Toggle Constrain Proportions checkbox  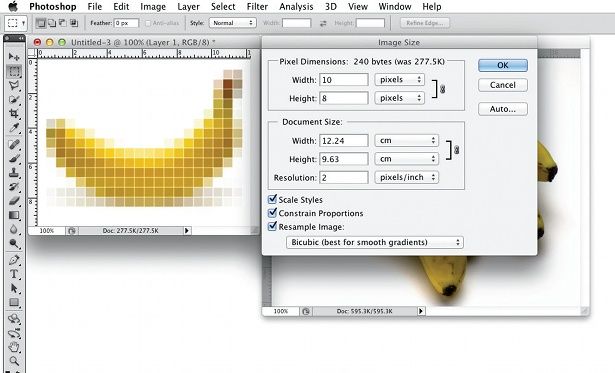pyautogui.click(x=272, y=213)
